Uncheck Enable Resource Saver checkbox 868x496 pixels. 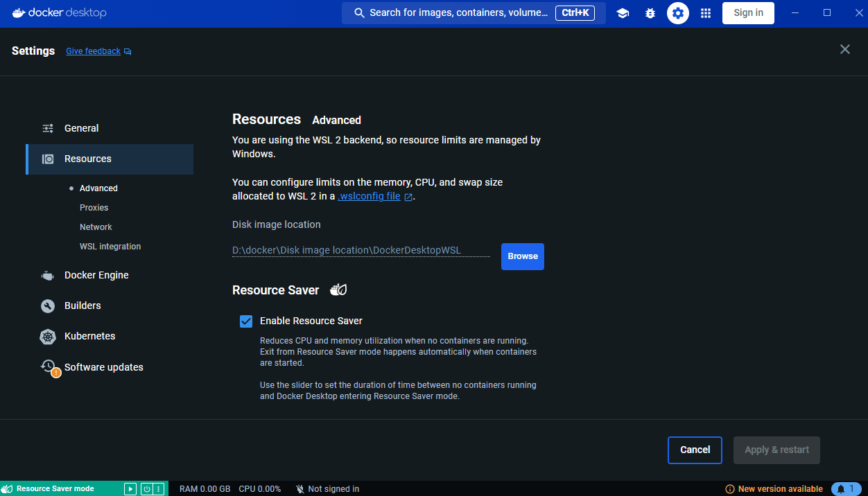[x=245, y=321]
